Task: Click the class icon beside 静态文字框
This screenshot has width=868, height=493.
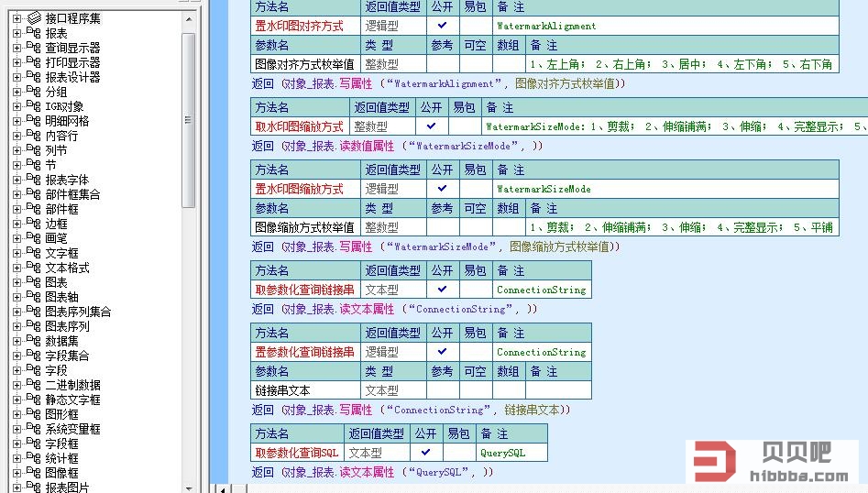Action: click(34, 400)
